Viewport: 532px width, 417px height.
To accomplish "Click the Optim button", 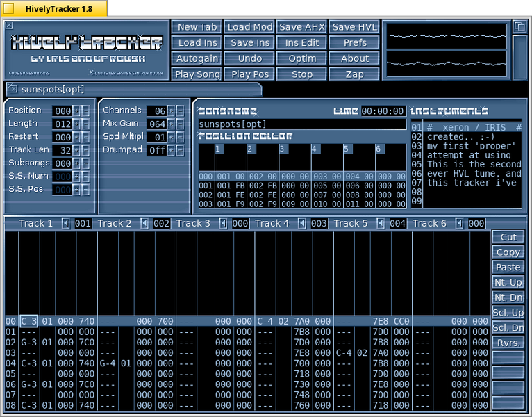I will click(x=302, y=58).
